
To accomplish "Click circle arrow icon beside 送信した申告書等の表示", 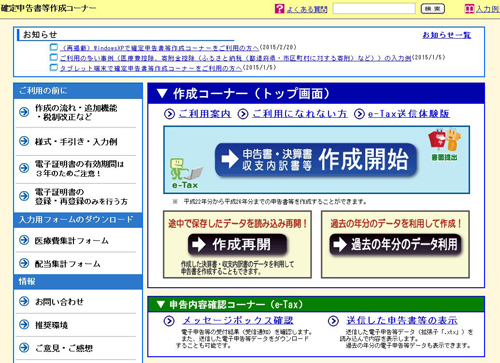I will [x=333, y=321].
